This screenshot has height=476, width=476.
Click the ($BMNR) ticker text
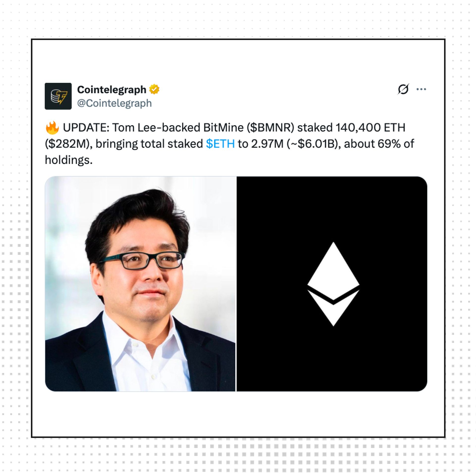coord(270,128)
